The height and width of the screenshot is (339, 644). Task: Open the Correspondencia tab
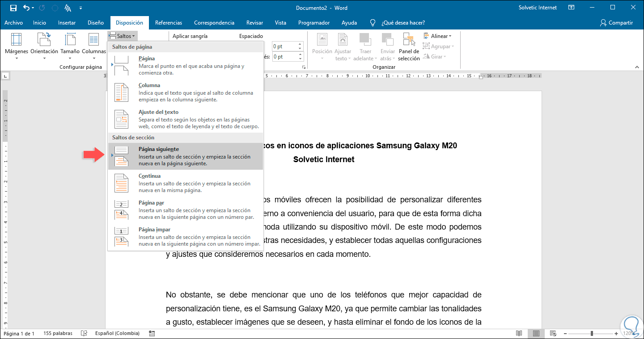tap(214, 23)
